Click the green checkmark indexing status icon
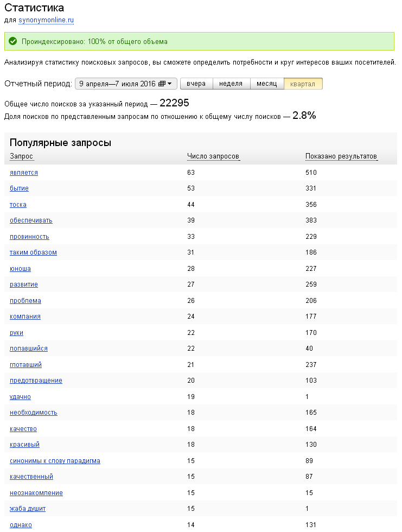402x532 pixels. tap(13, 41)
